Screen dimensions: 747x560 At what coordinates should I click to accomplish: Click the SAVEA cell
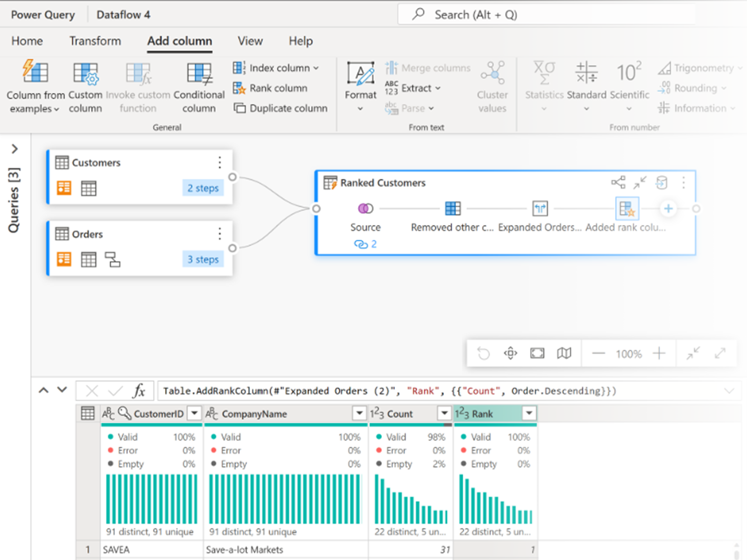(x=152, y=550)
